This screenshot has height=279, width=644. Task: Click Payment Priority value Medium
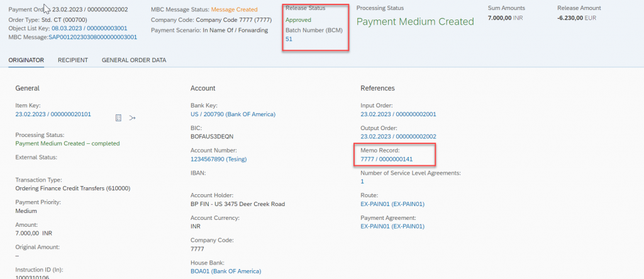pos(26,211)
